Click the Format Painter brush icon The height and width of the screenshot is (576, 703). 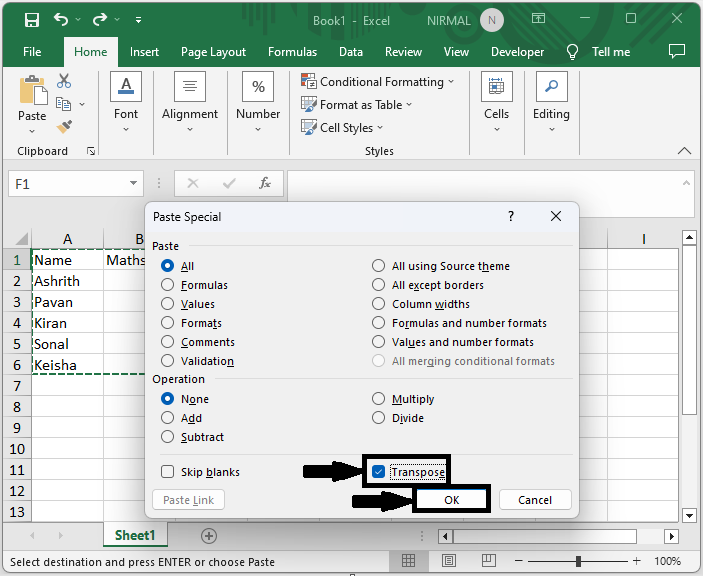click(64, 127)
